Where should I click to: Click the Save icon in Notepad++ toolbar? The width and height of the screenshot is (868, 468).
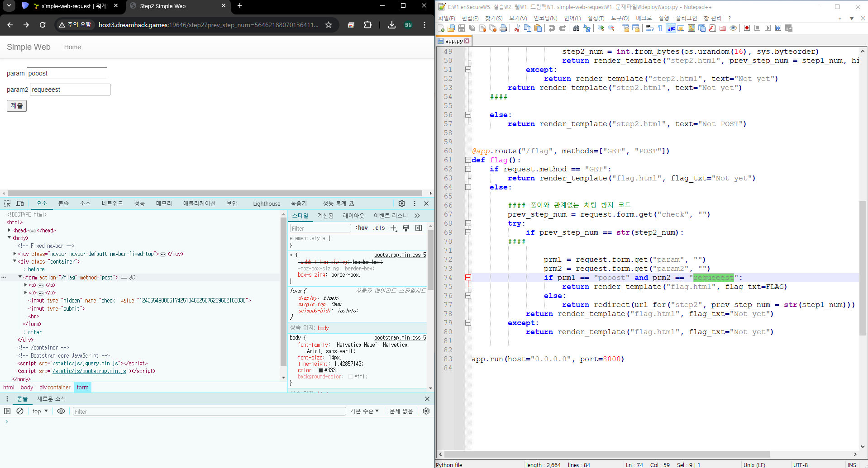click(x=462, y=28)
